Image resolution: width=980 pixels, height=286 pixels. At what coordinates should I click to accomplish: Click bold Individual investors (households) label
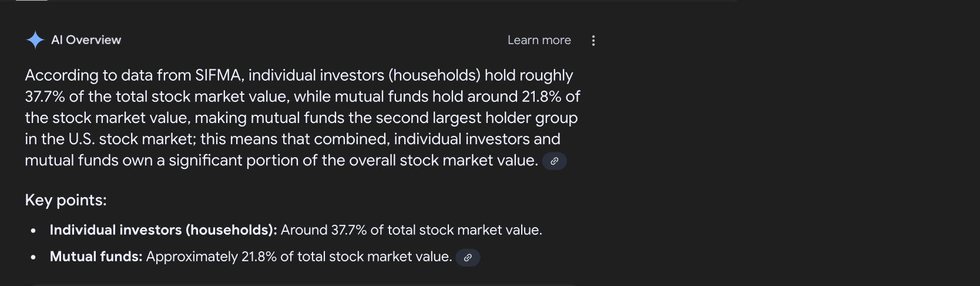point(163,230)
